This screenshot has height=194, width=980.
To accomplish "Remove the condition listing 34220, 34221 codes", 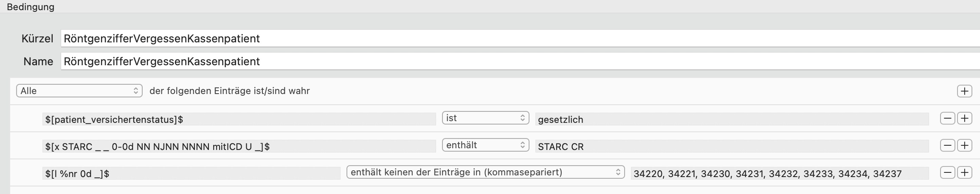I will pos(948,172).
